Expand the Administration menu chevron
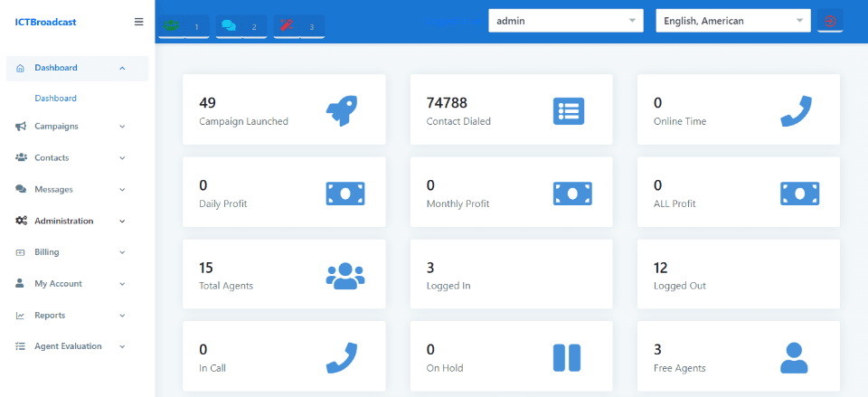The height and width of the screenshot is (397, 868). coord(122,221)
